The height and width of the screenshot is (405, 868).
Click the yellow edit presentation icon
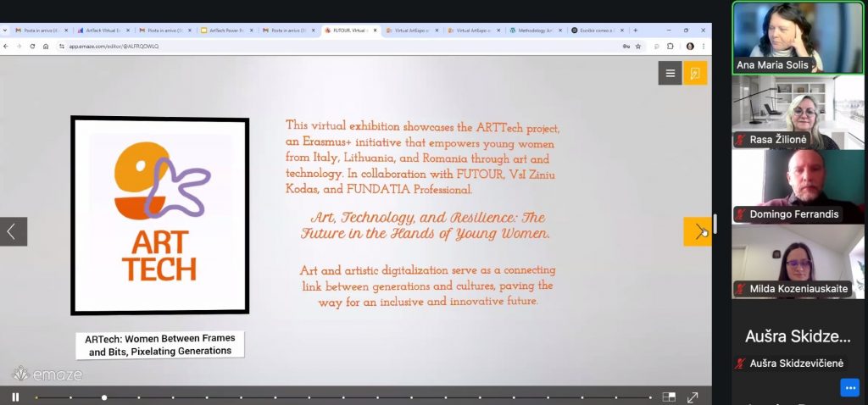[695, 73]
